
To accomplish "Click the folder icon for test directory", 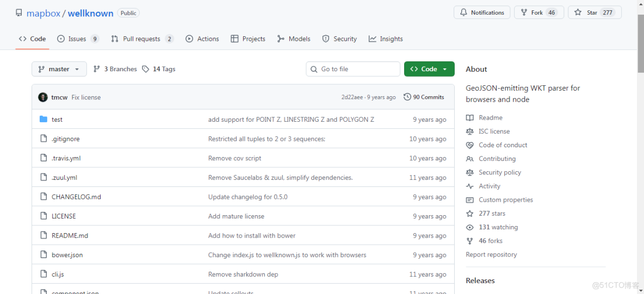I will pyautogui.click(x=44, y=120).
